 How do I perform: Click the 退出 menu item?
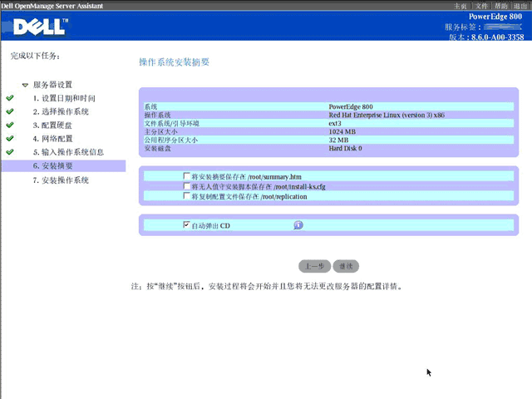(x=520, y=6)
